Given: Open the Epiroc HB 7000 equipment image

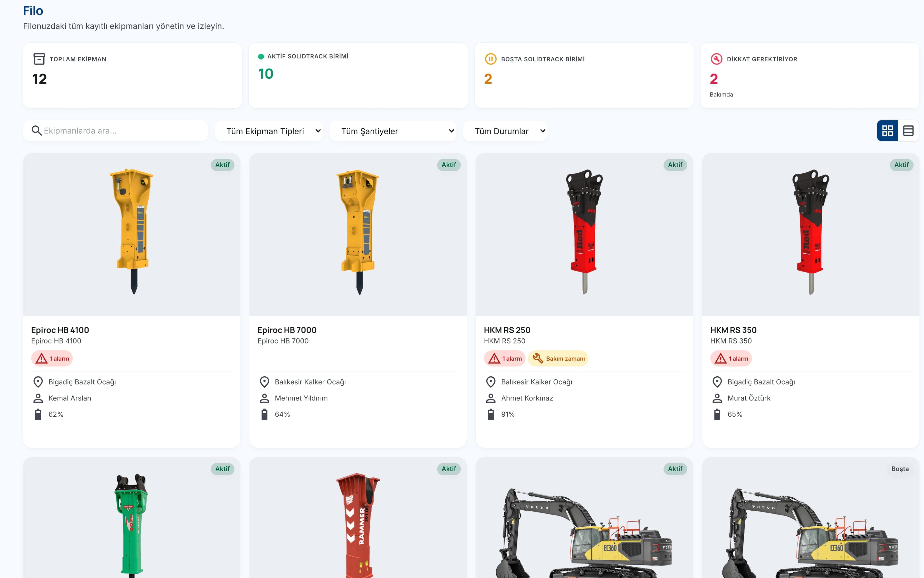Looking at the screenshot, I should tap(358, 235).
